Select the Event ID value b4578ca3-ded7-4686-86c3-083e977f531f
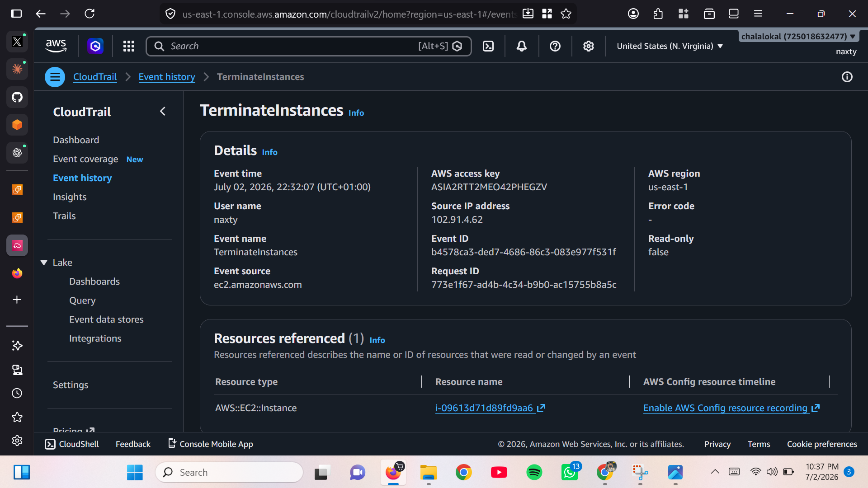This screenshot has width=868, height=488. (524, 252)
